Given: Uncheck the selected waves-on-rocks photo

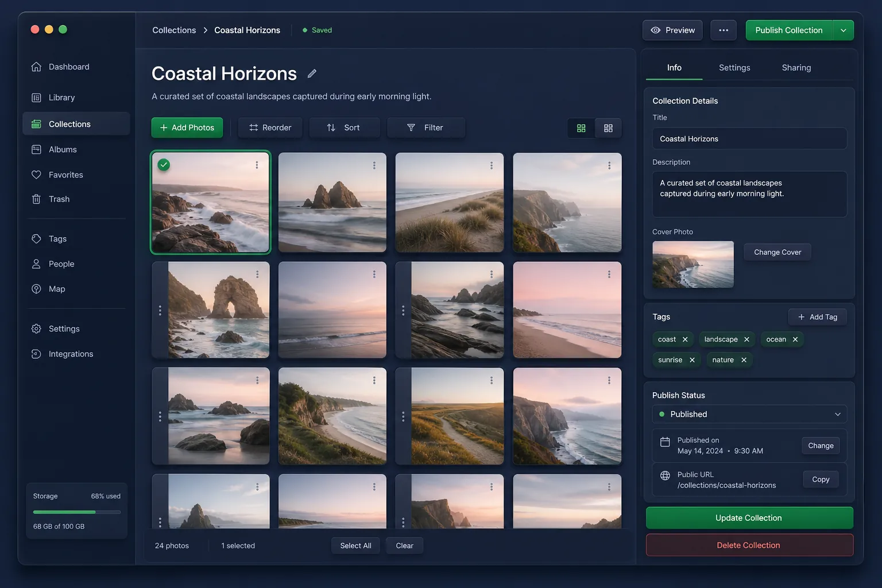Looking at the screenshot, I should [x=164, y=165].
